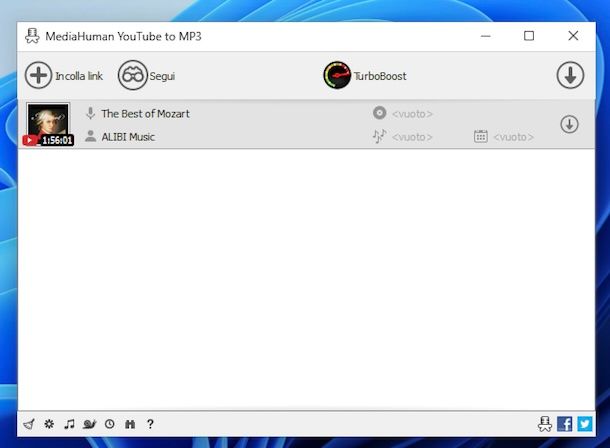Close the MediaHuman YouTube to MP3 window

click(573, 36)
